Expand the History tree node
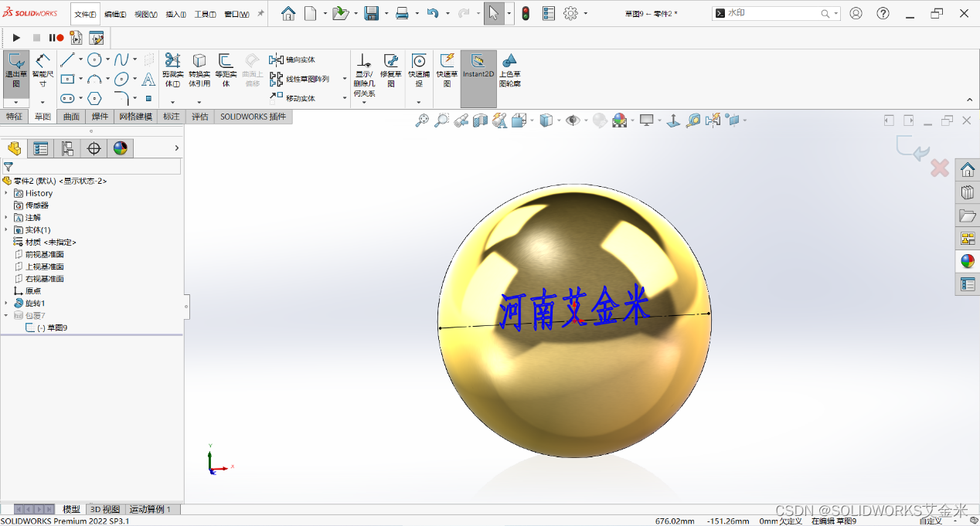Image resolution: width=980 pixels, height=526 pixels. click(x=6, y=193)
